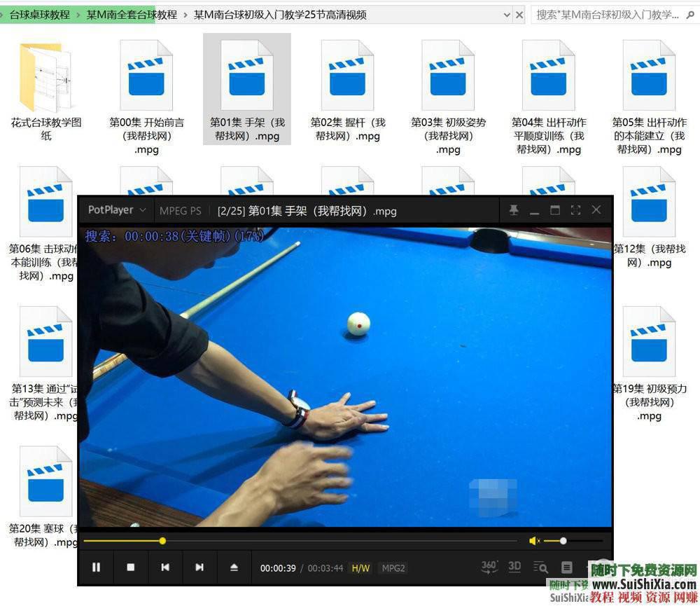Open the playlist panel icon
Screen dimensions: 700x606
567,567
